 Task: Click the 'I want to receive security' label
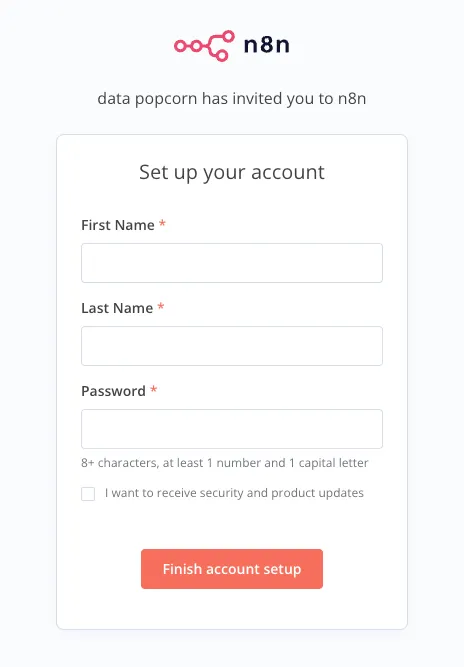click(234, 493)
